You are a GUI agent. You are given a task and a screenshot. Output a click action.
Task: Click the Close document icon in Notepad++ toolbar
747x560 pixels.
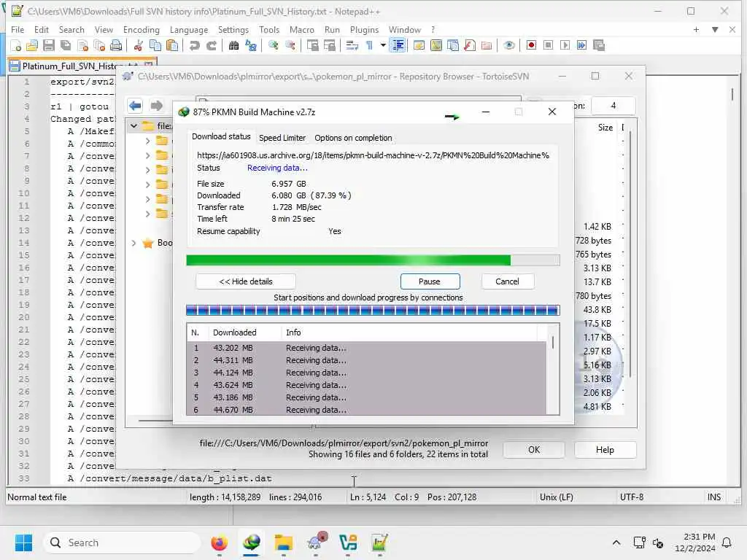[x=83, y=46]
